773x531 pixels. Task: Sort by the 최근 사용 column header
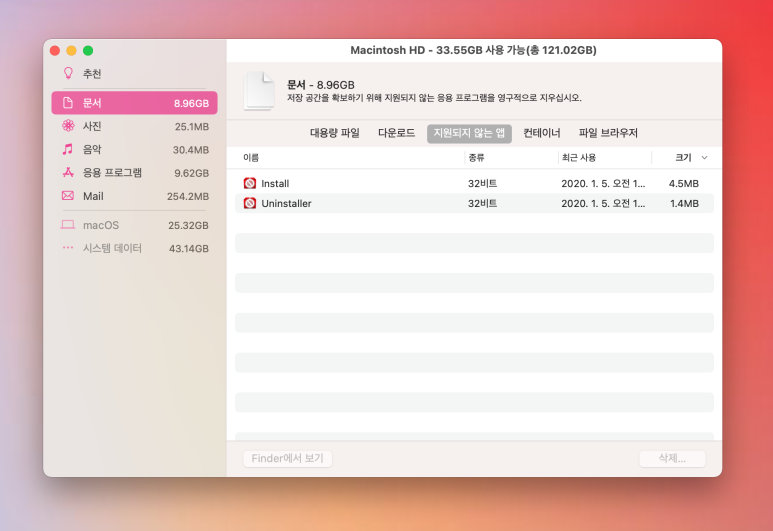pyautogui.click(x=579, y=158)
